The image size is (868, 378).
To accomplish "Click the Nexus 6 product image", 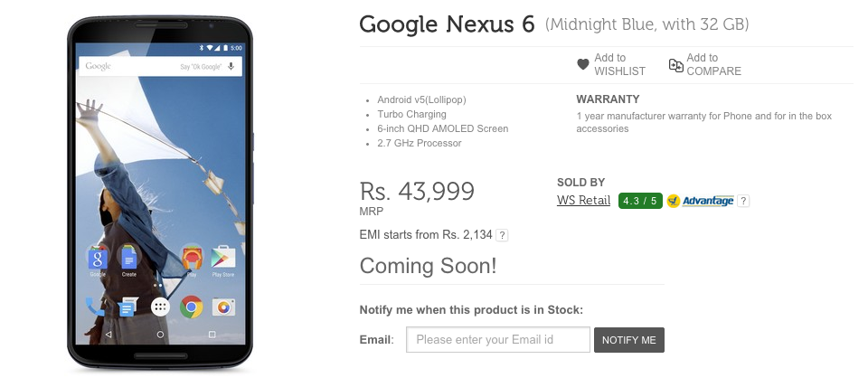I will click(x=161, y=188).
